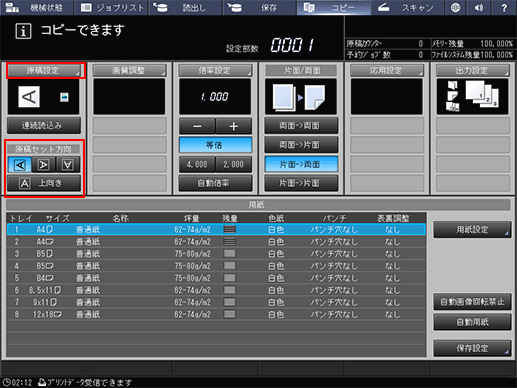
Task: Select 両面->両面 duplex mode
Action: point(301,126)
